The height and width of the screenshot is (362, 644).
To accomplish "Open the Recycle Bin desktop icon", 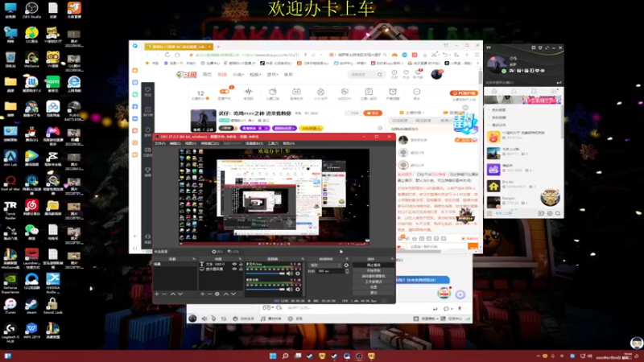I will tap(10, 60).
